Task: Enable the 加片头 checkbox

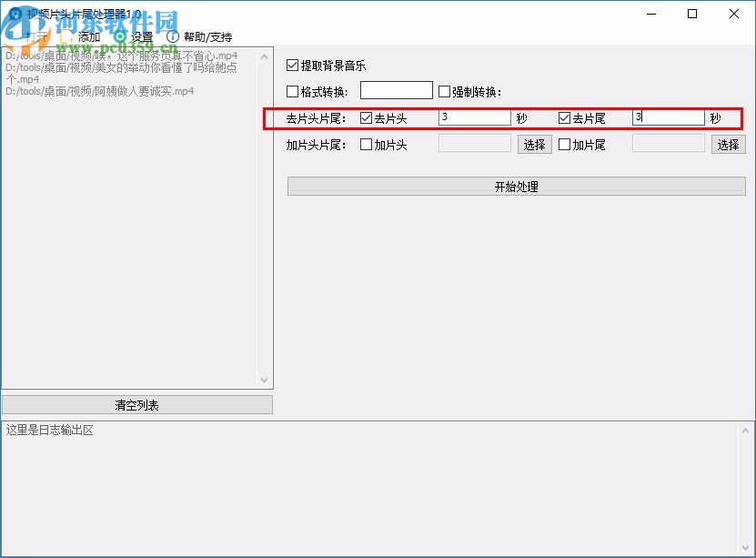Action: [x=367, y=144]
